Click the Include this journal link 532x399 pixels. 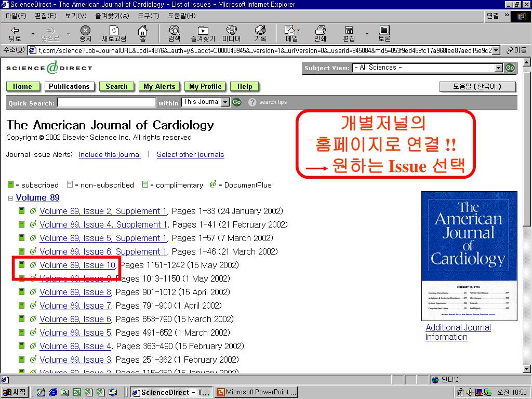pos(110,155)
